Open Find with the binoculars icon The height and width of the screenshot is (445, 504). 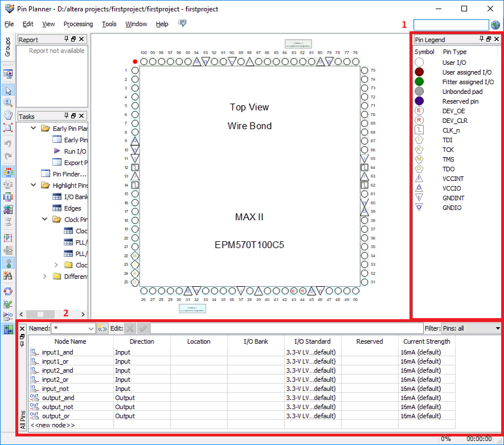click(x=8, y=275)
